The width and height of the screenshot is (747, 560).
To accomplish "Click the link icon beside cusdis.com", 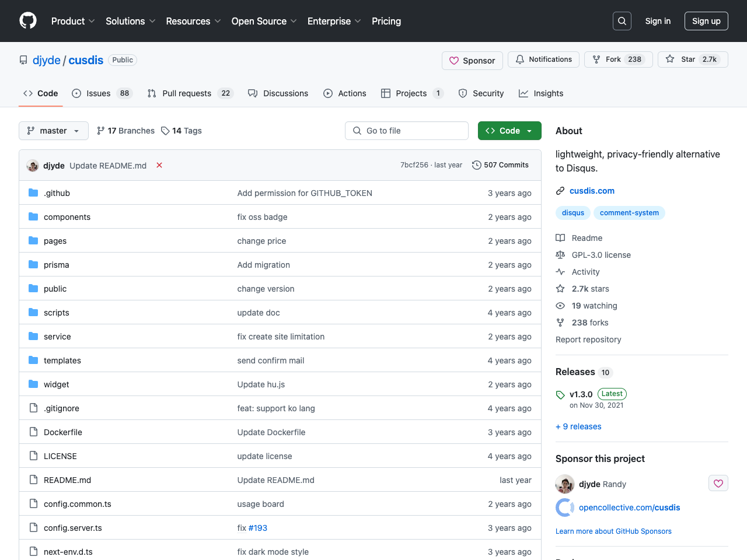I will click(x=560, y=191).
